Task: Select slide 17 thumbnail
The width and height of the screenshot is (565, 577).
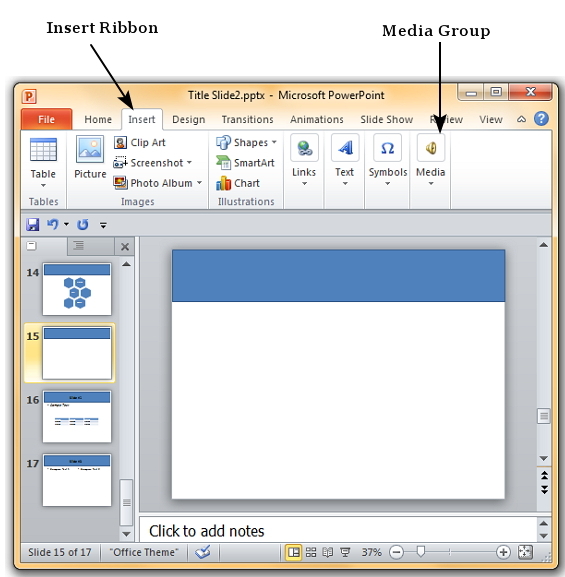Action: click(x=77, y=480)
